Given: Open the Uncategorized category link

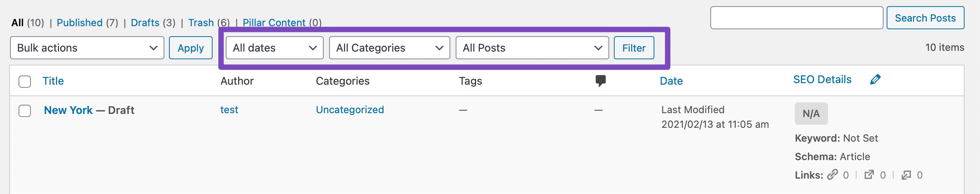Looking at the screenshot, I should pos(350,110).
